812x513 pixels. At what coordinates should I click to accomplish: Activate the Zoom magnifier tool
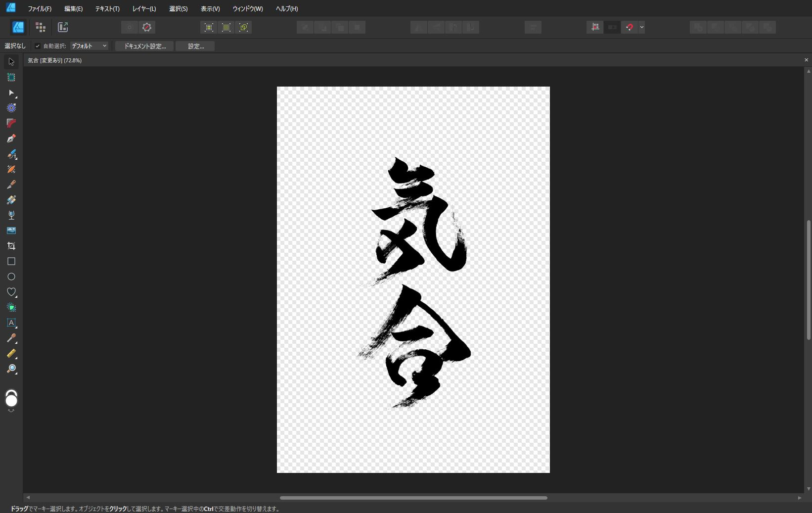pyautogui.click(x=11, y=369)
